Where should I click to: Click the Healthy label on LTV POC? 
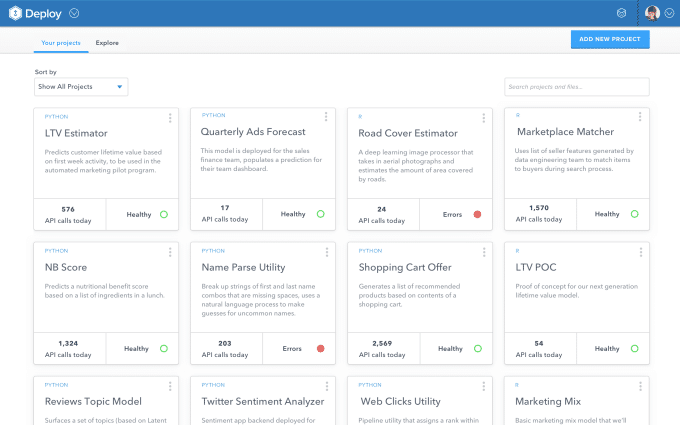tap(607, 349)
